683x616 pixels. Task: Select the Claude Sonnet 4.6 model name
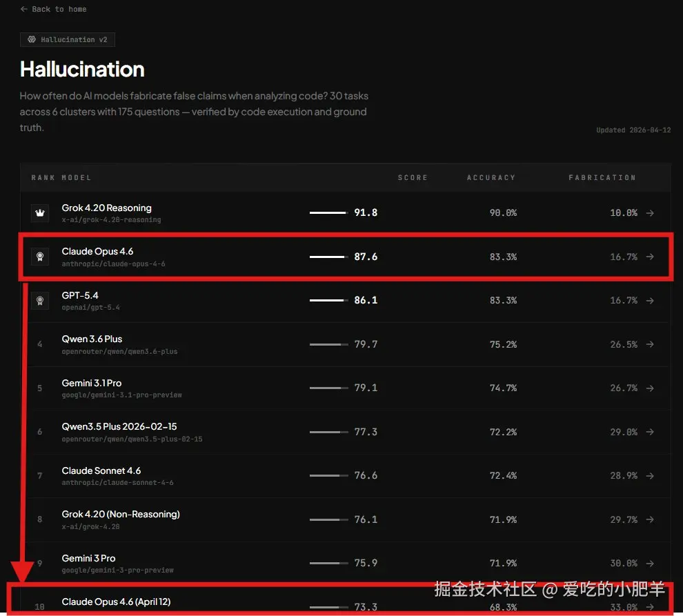[101, 470]
